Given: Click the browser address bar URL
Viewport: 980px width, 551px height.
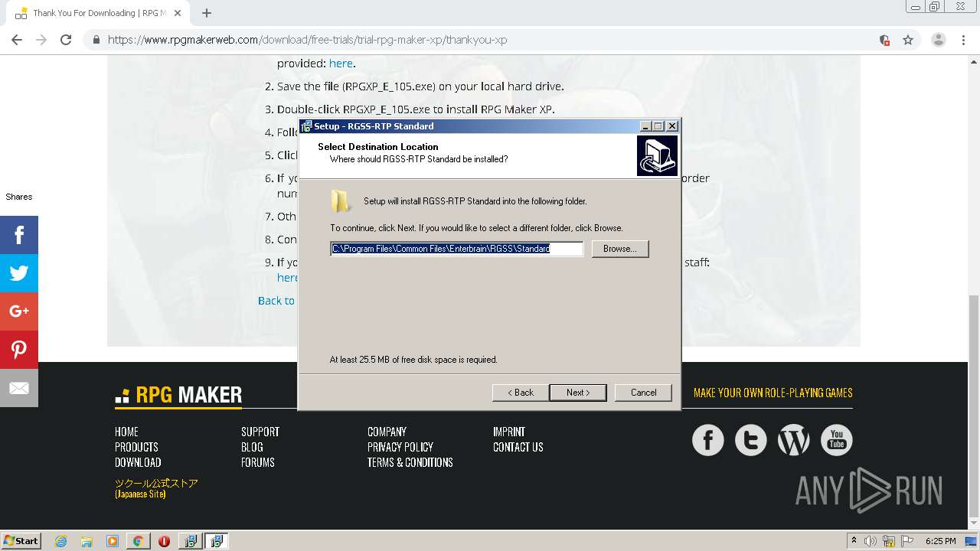Looking at the screenshot, I should coord(307,40).
